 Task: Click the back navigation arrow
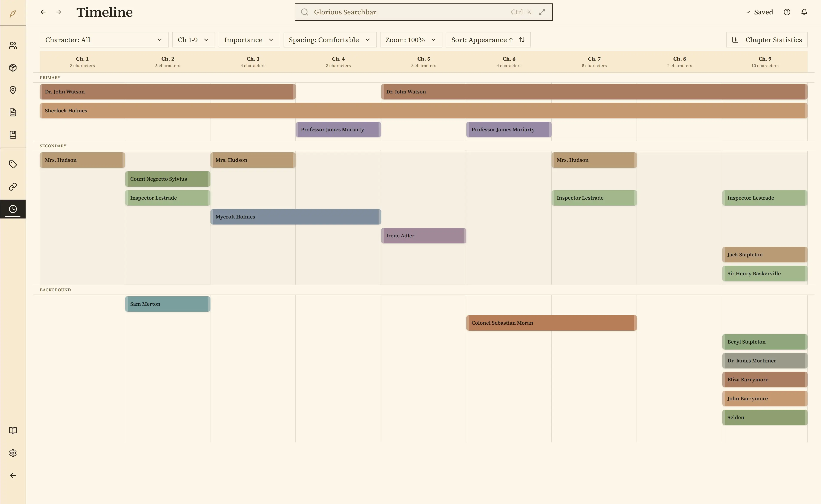click(x=43, y=12)
